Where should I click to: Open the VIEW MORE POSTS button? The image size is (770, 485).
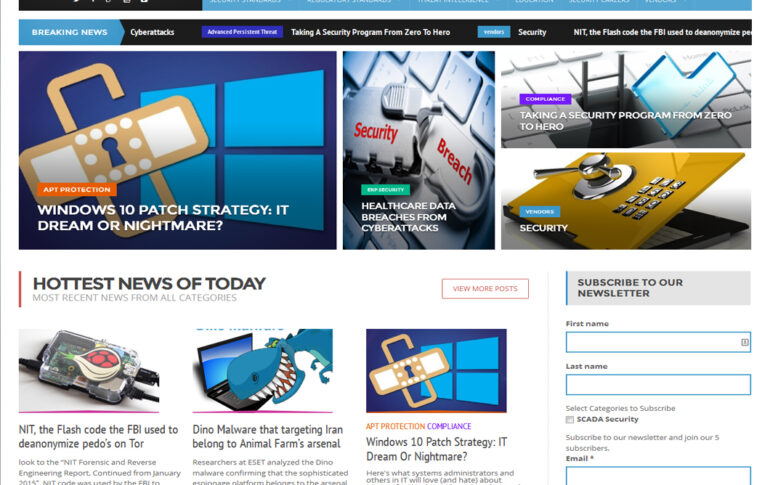tap(485, 288)
